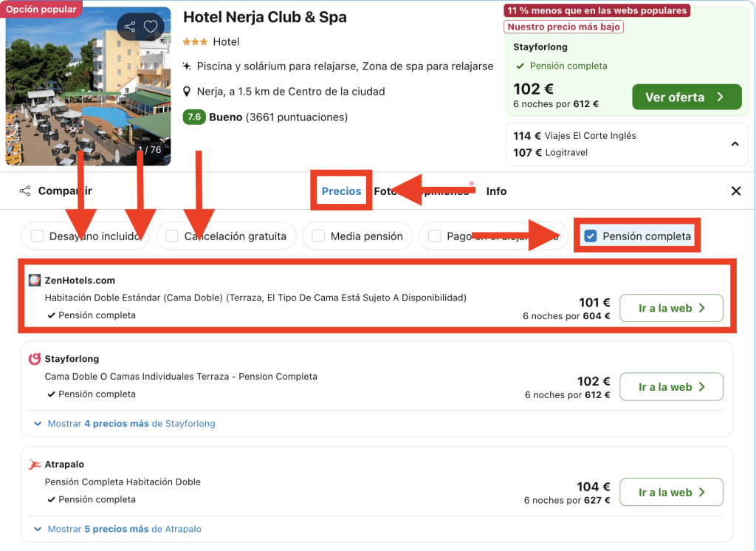This screenshot has width=756, height=551.
Task: Open the Info tab
Action: point(496,191)
